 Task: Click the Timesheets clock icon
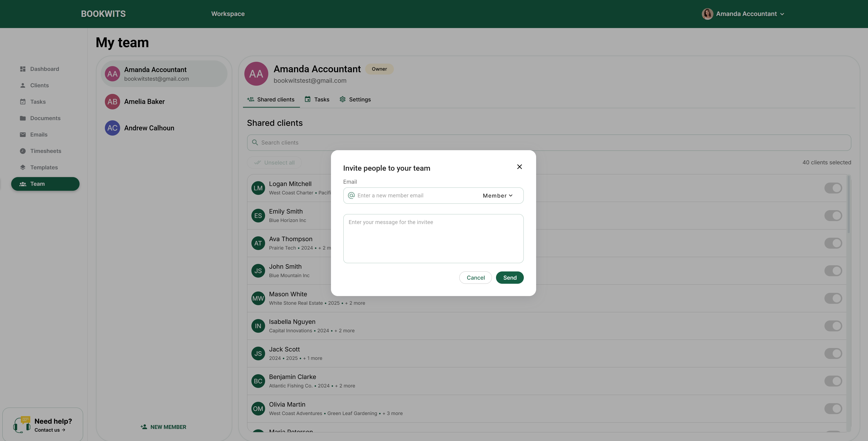23,151
